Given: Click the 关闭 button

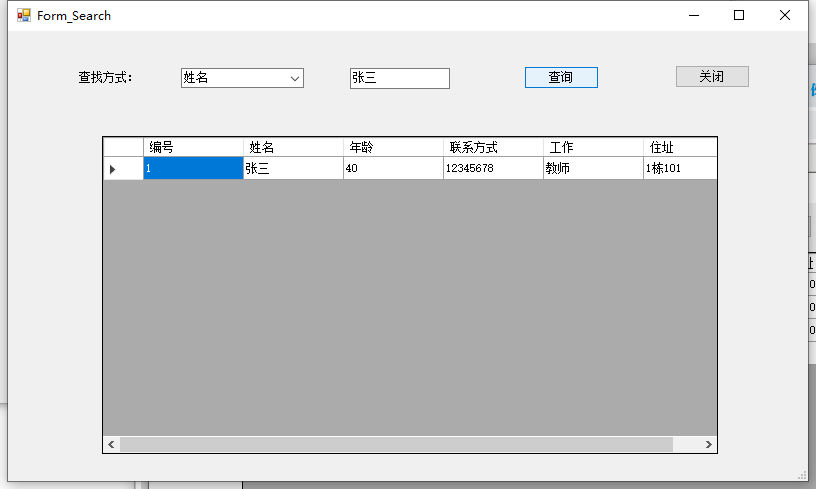Looking at the screenshot, I should click(712, 76).
